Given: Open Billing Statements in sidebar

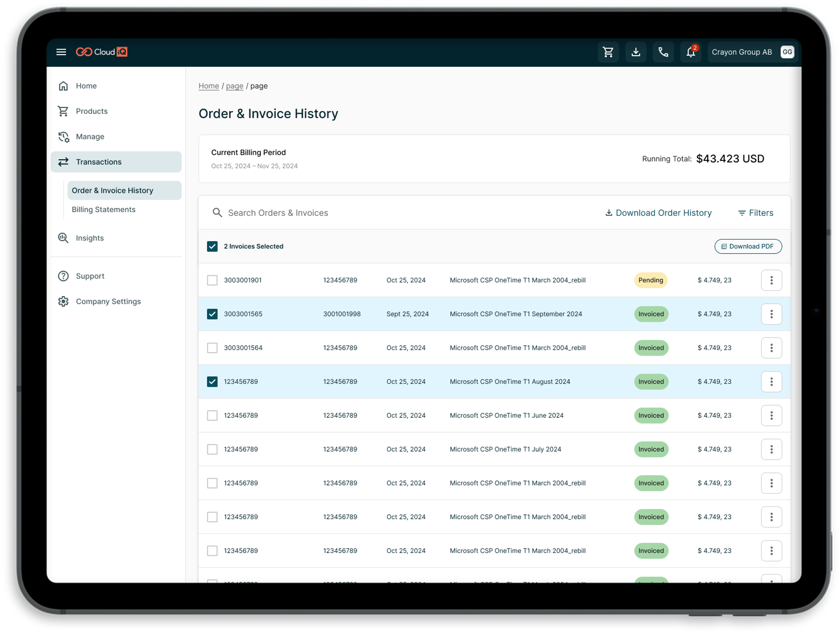Looking at the screenshot, I should pyautogui.click(x=103, y=210).
